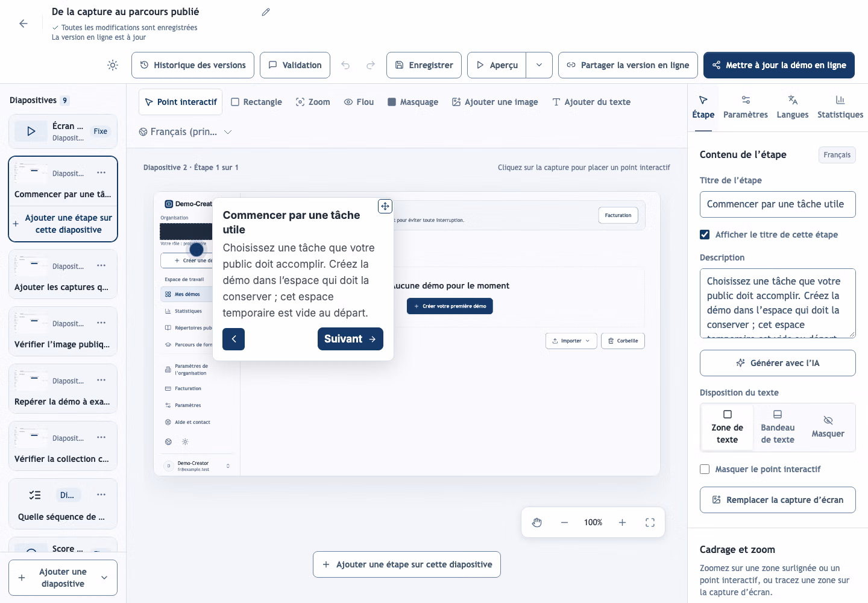Edit the demo title with pencil icon
Image resolution: width=868 pixels, height=603 pixels.
point(266,12)
